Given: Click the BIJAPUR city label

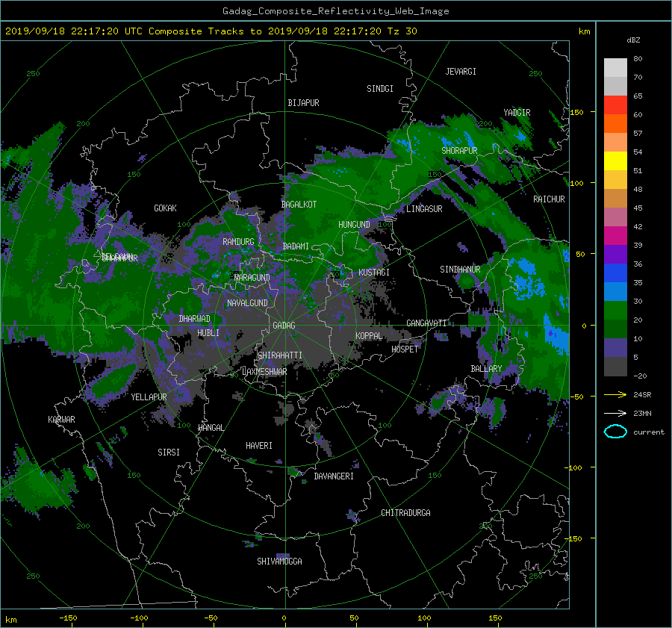Looking at the screenshot, I should click(x=303, y=103).
